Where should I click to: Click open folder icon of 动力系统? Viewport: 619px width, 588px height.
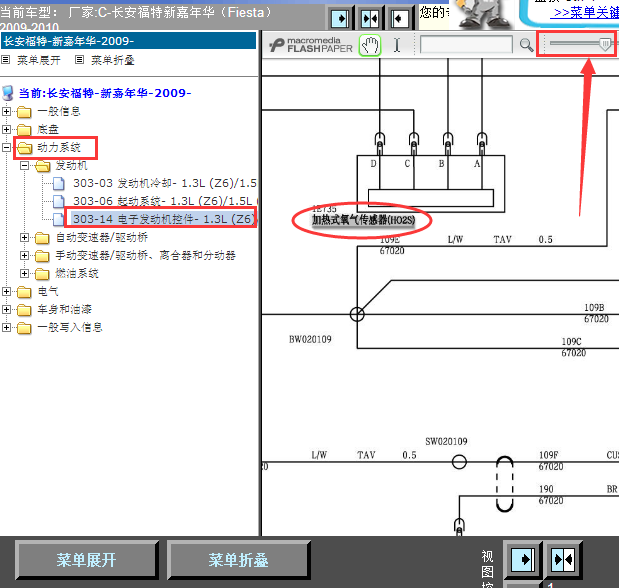tap(25, 148)
